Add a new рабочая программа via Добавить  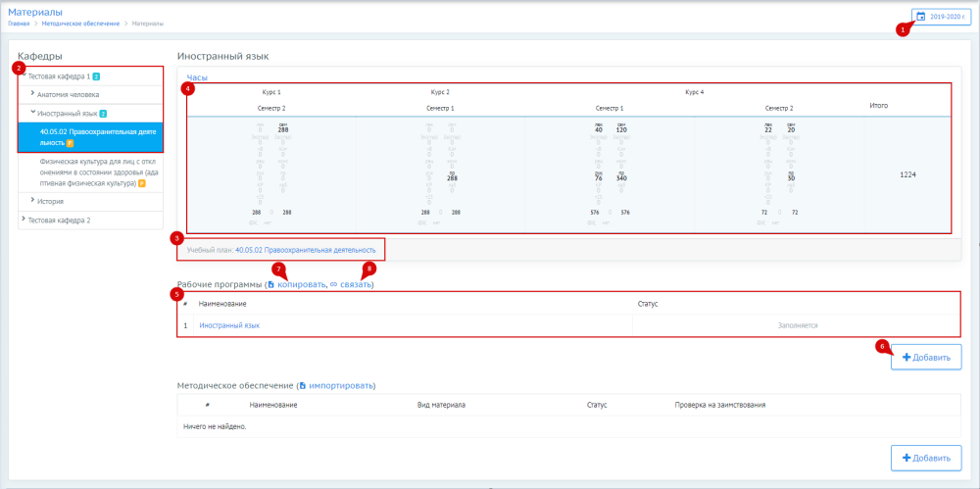[926, 358]
